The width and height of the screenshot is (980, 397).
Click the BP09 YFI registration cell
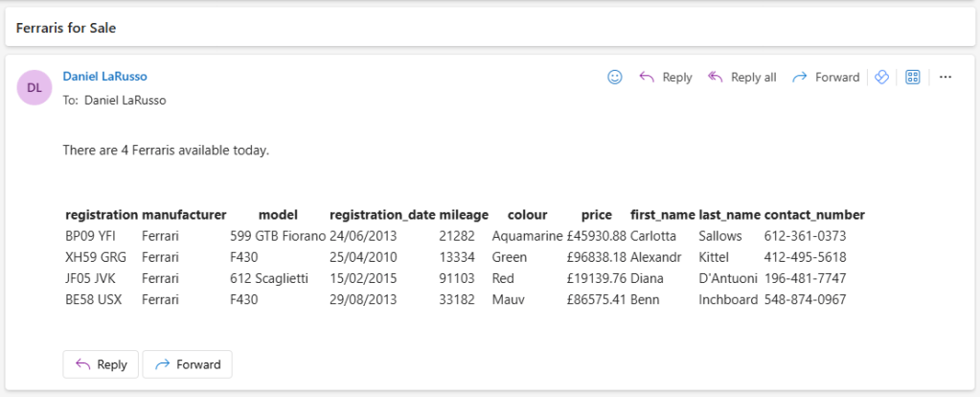click(90, 236)
